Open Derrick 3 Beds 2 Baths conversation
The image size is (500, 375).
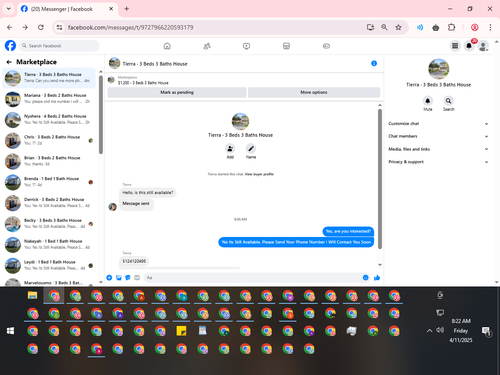(x=49, y=203)
